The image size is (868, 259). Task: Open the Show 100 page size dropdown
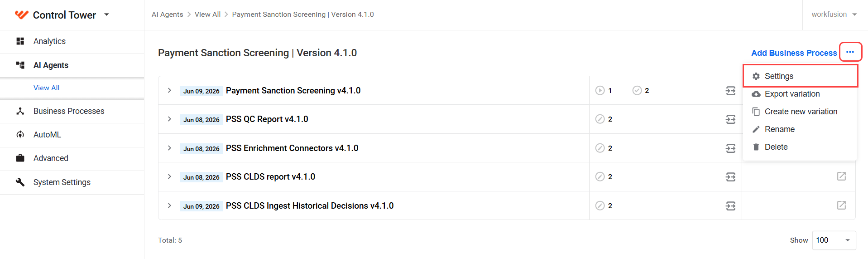point(834,240)
